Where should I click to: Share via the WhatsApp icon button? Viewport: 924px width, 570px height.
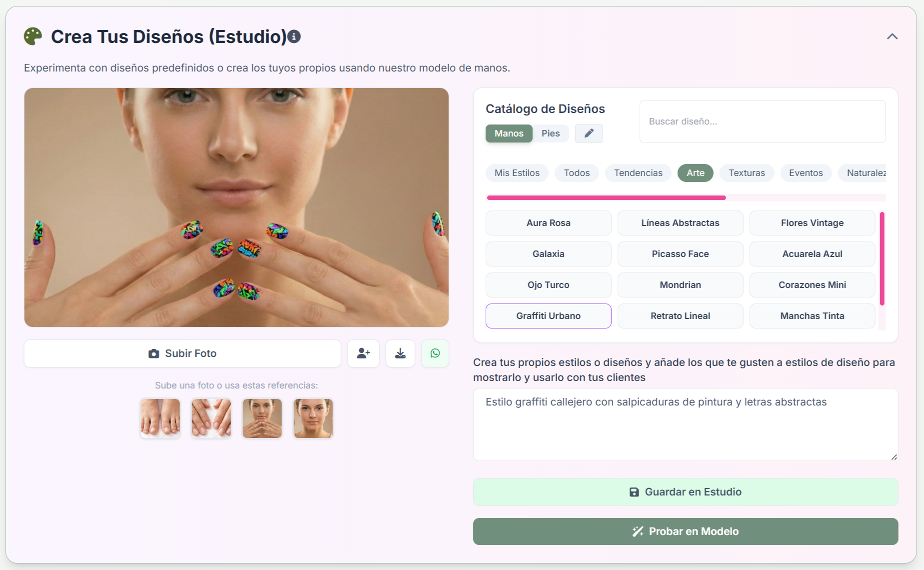coord(435,353)
